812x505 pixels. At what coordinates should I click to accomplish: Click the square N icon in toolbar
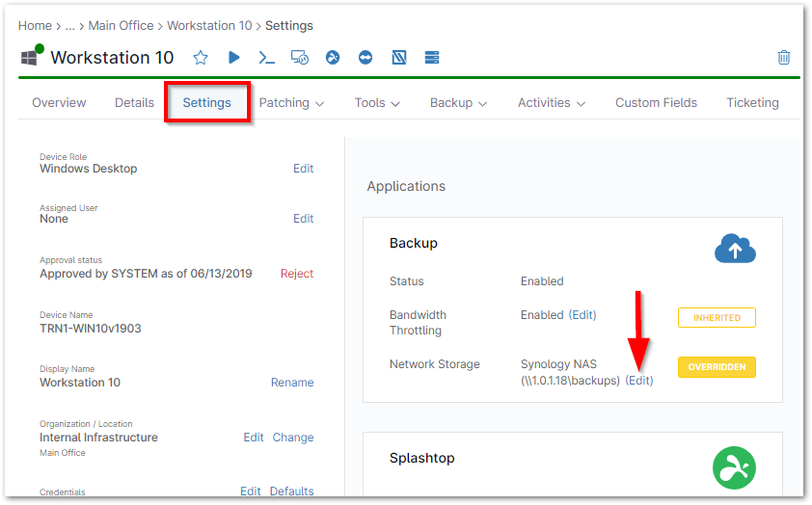pyautogui.click(x=398, y=58)
